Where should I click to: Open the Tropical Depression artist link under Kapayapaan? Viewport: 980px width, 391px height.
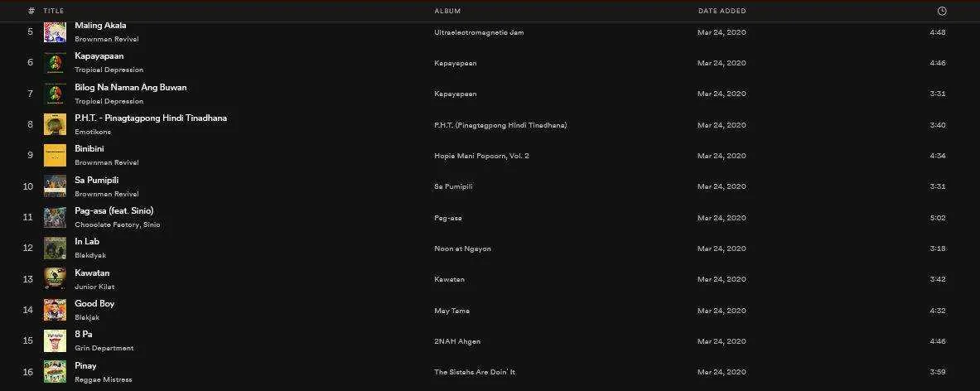(x=109, y=70)
